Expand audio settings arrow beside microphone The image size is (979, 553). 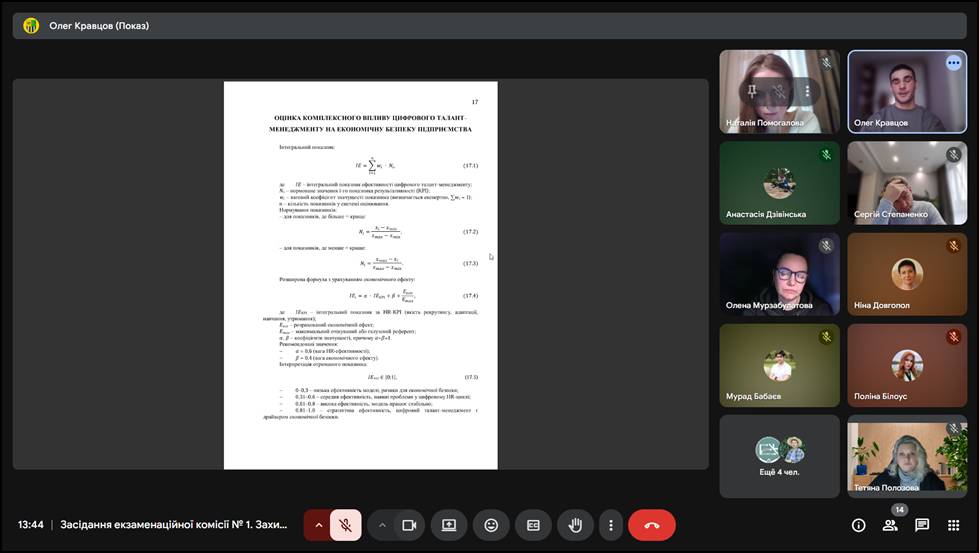[318, 525]
